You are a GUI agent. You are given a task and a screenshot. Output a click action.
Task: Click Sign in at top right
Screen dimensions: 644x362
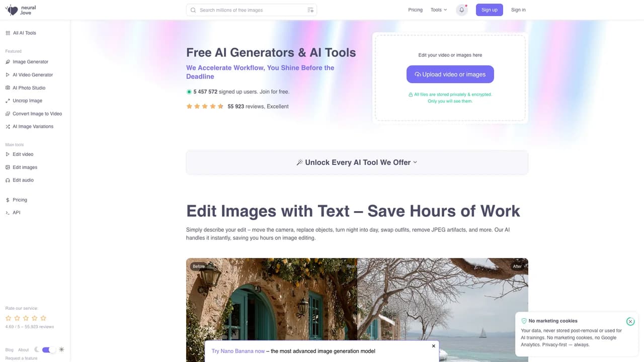(518, 10)
